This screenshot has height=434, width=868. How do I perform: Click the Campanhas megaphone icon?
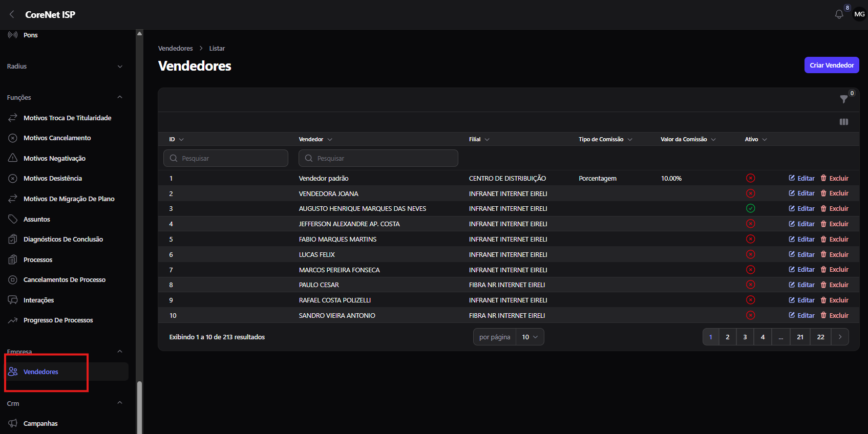point(13,423)
